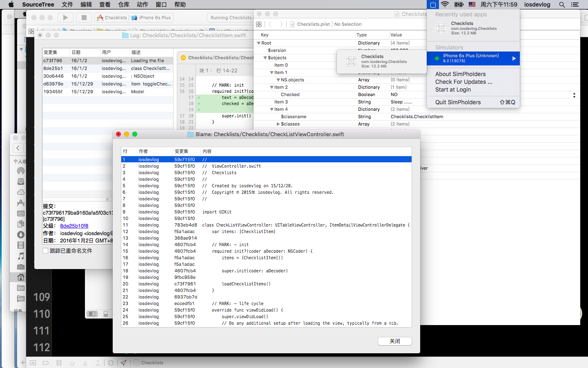Screen dimensions: 588x368
Task: Open the 仓库 menu
Action: [x=123, y=4]
